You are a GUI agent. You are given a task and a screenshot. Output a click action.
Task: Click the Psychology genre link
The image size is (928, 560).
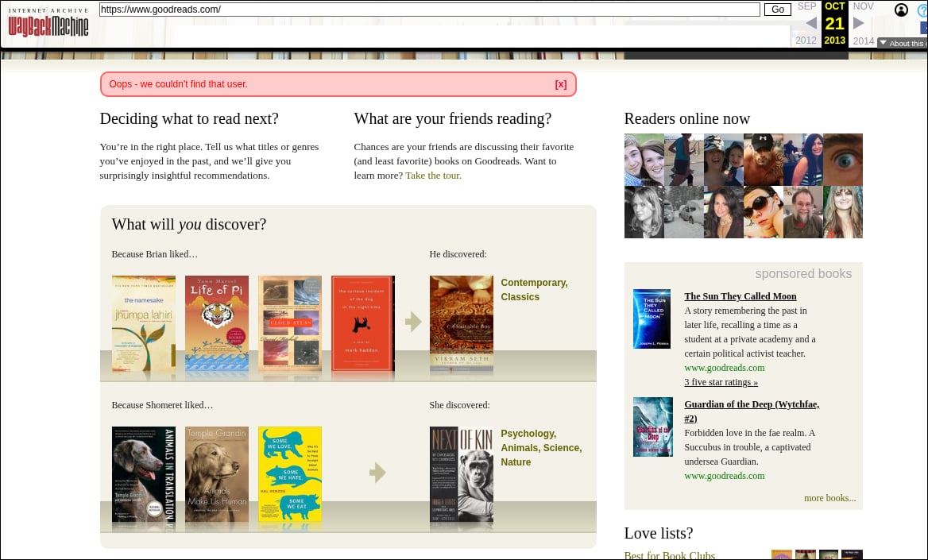528,434
